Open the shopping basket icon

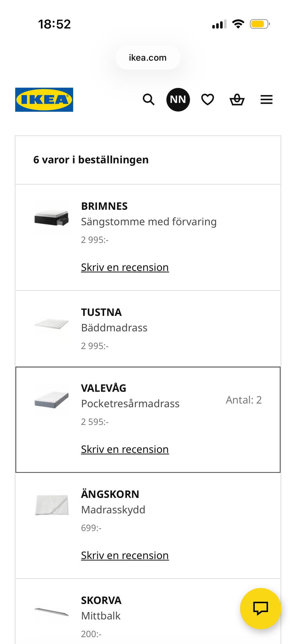click(237, 100)
